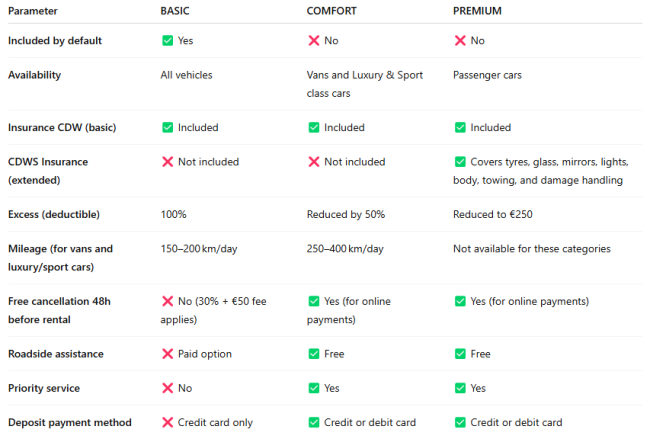Screen dimensions: 650x439
Task: Click green check for COMFORT Roadside assistance Free
Action: 314,354
